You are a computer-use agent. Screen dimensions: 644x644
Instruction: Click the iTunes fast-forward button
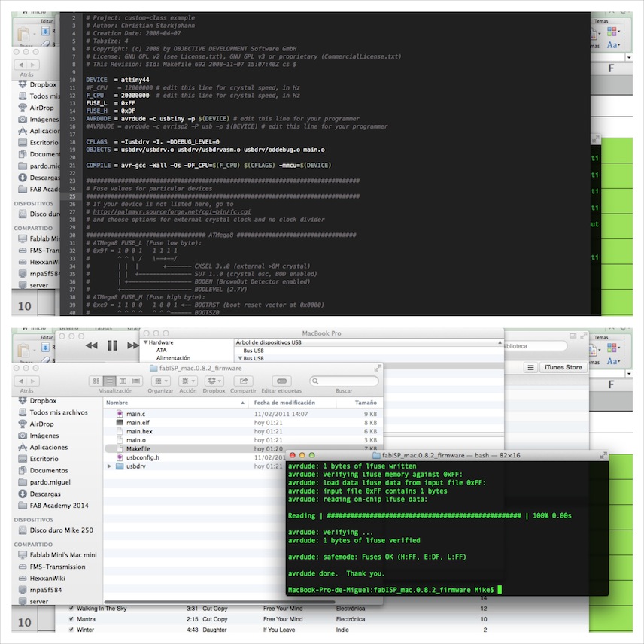pyautogui.click(x=133, y=345)
